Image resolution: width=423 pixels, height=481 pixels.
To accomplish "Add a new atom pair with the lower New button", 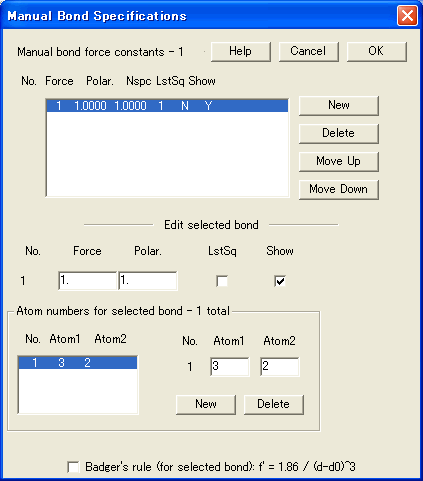I will 206,405.
